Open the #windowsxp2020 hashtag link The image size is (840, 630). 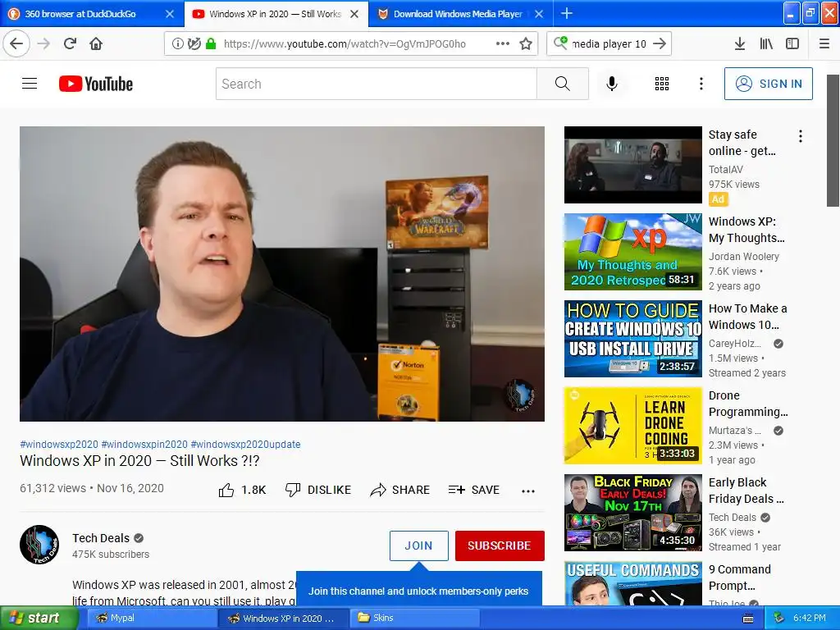coord(59,444)
